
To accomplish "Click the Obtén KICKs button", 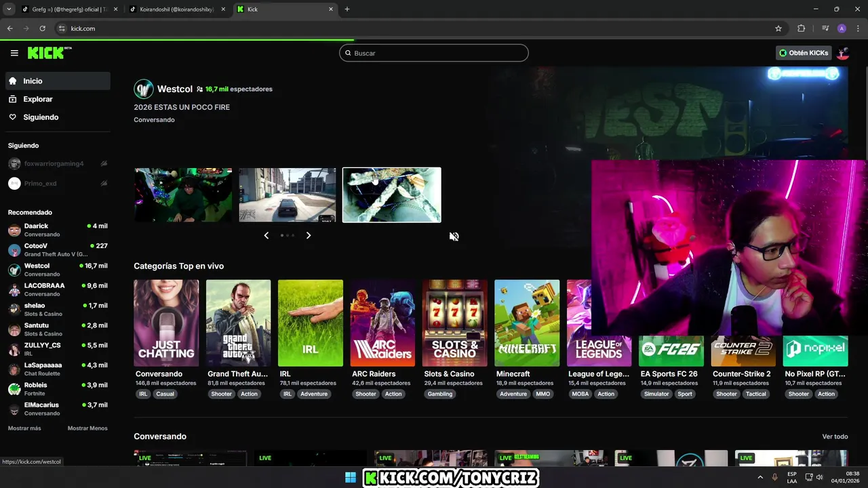I will (804, 53).
